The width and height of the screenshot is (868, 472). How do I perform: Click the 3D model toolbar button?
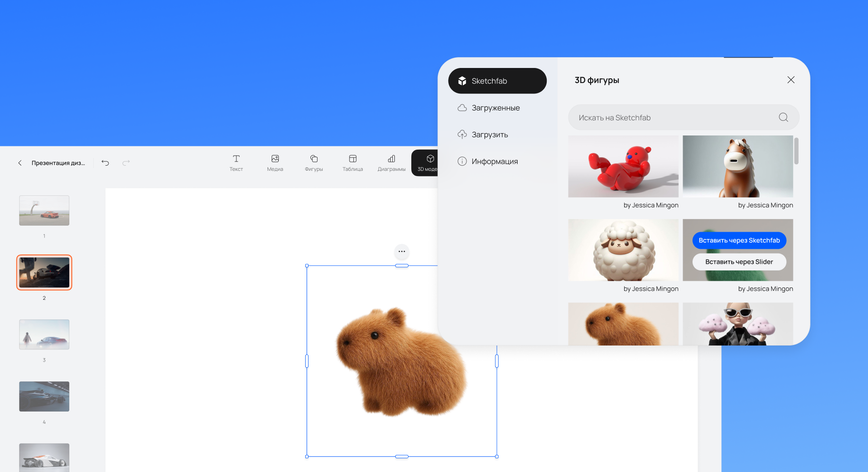(426, 163)
